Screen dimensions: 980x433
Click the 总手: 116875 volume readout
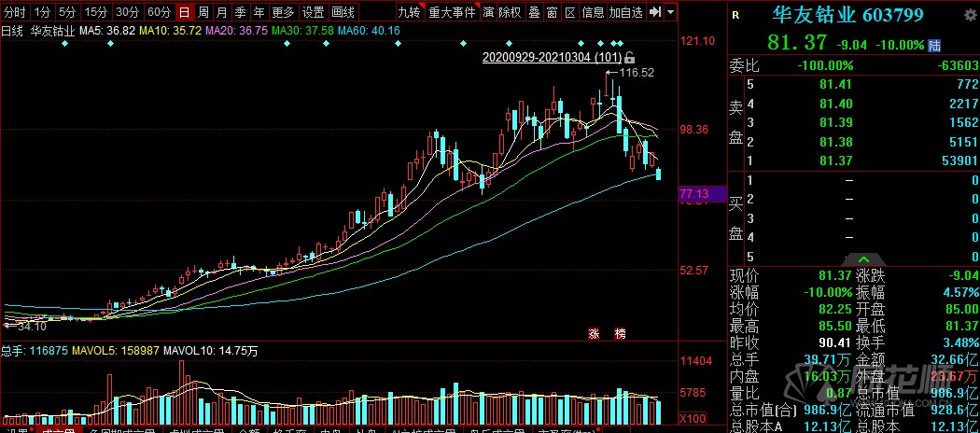[35, 351]
